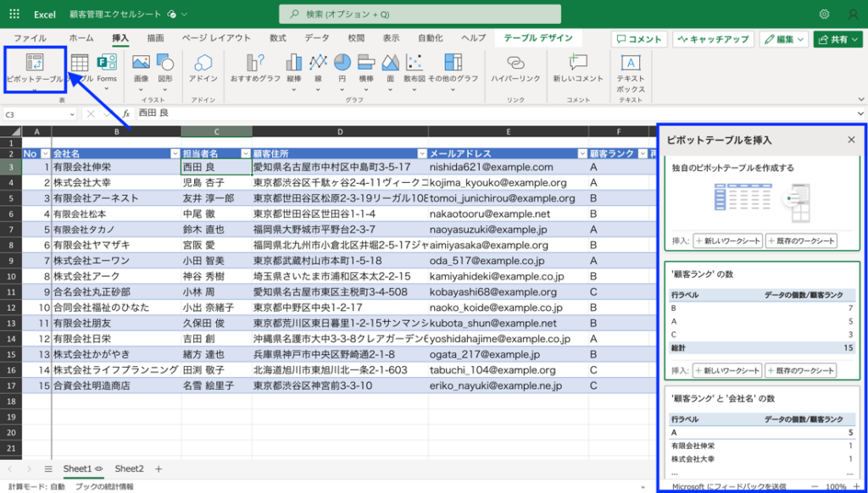The height and width of the screenshot is (493, 868).
Task: Insert a picture with 画像 icon
Action: [142, 63]
